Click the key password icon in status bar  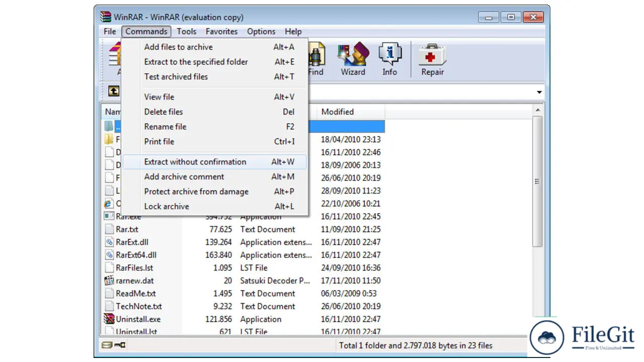pos(120,345)
